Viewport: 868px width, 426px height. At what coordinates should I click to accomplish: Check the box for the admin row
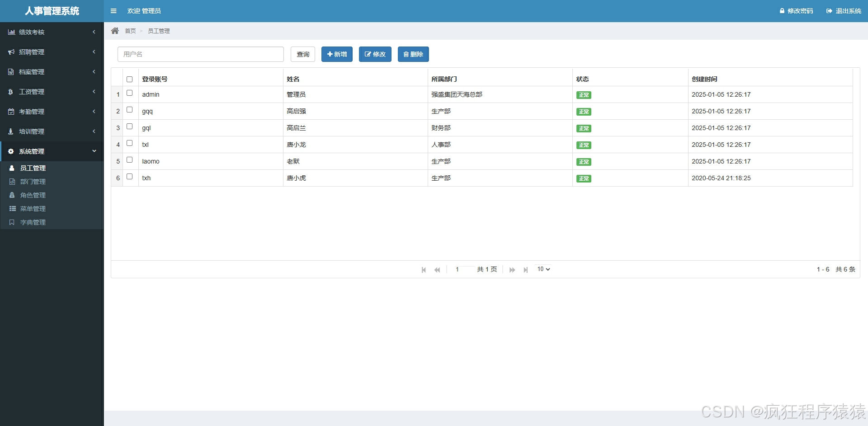(x=130, y=93)
